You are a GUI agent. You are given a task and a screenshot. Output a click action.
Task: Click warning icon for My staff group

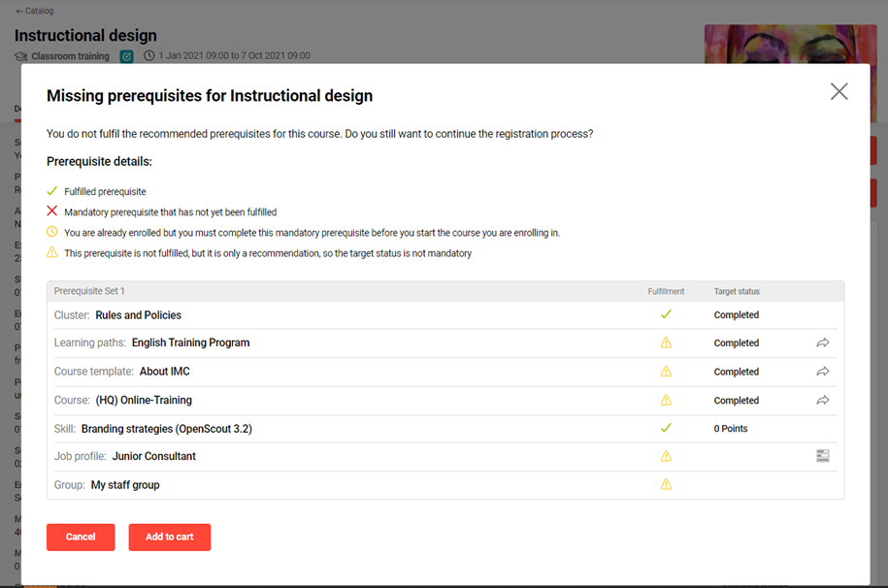click(x=666, y=485)
